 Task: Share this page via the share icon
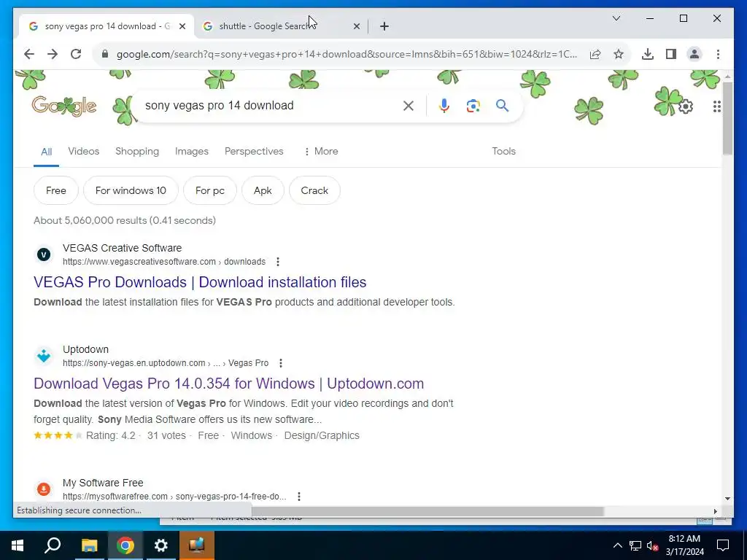595,54
